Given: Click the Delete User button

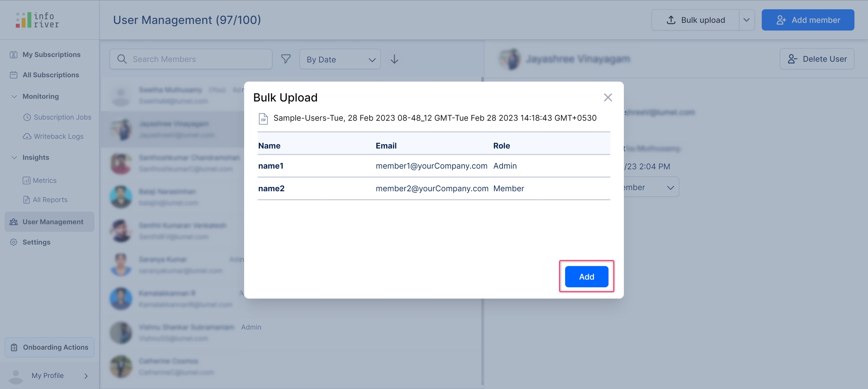Looking at the screenshot, I should (817, 59).
